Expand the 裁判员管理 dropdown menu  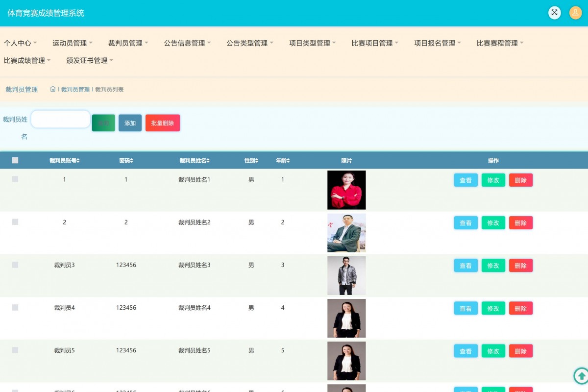pos(128,43)
